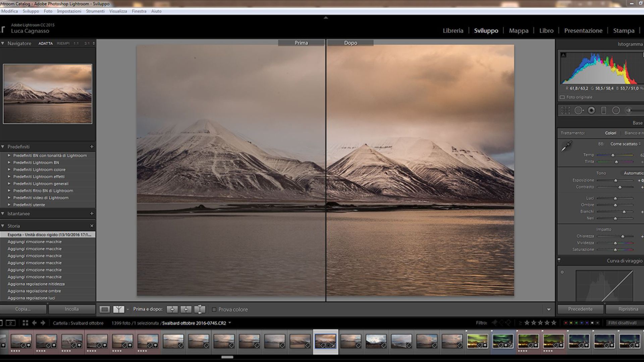Screen dimensions: 644x362
Task: Collapse the Storia panel
Action: 3,226
